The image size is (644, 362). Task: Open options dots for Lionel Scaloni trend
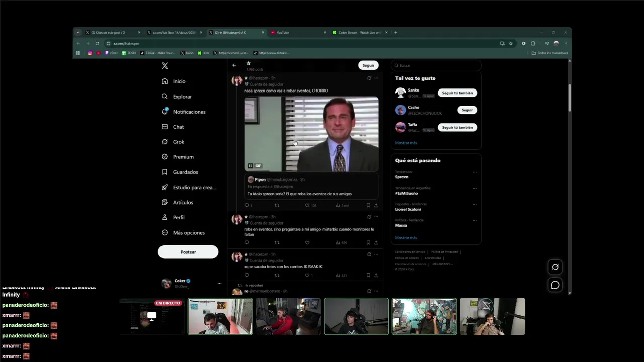pos(474,205)
